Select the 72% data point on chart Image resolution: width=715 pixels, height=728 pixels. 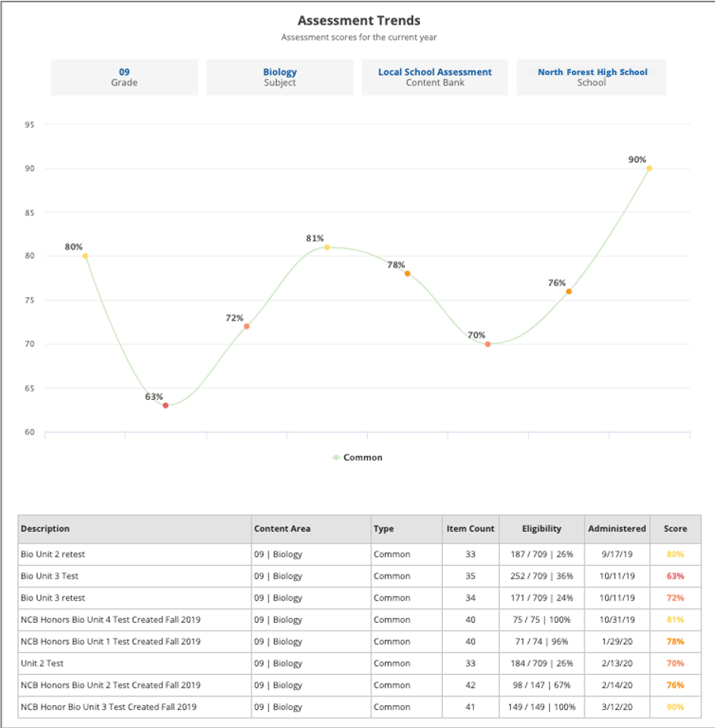247,326
